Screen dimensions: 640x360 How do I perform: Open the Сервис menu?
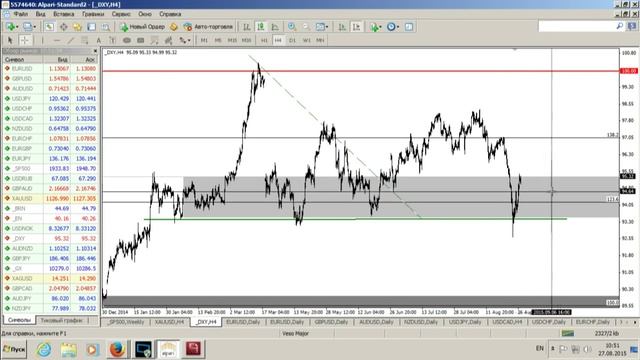pos(121,14)
